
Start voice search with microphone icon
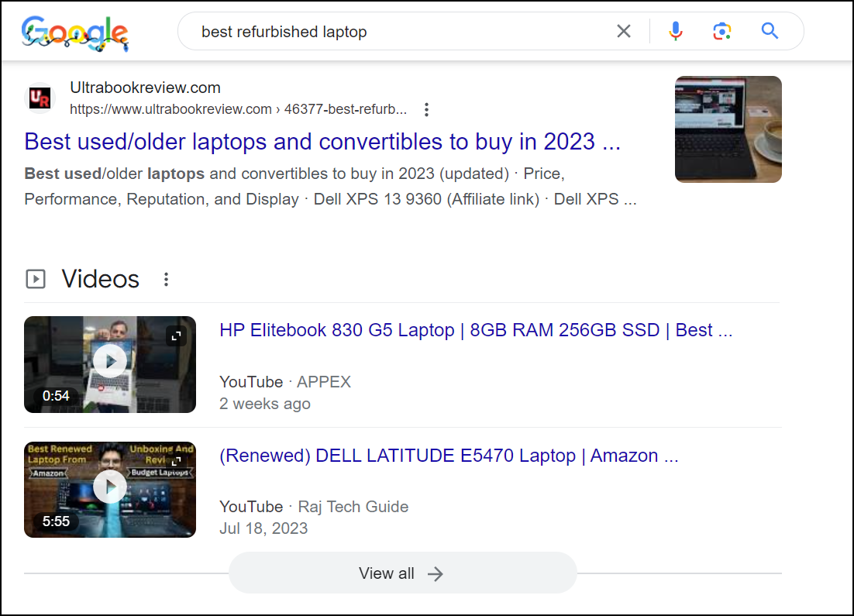(x=676, y=31)
